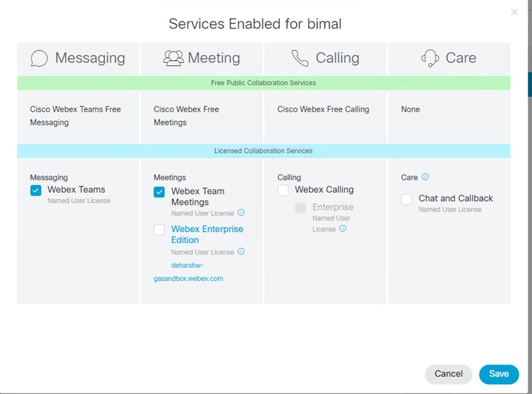The height and width of the screenshot is (394, 532).
Task: Click the Calling phone icon
Action: (x=299, y=58)
